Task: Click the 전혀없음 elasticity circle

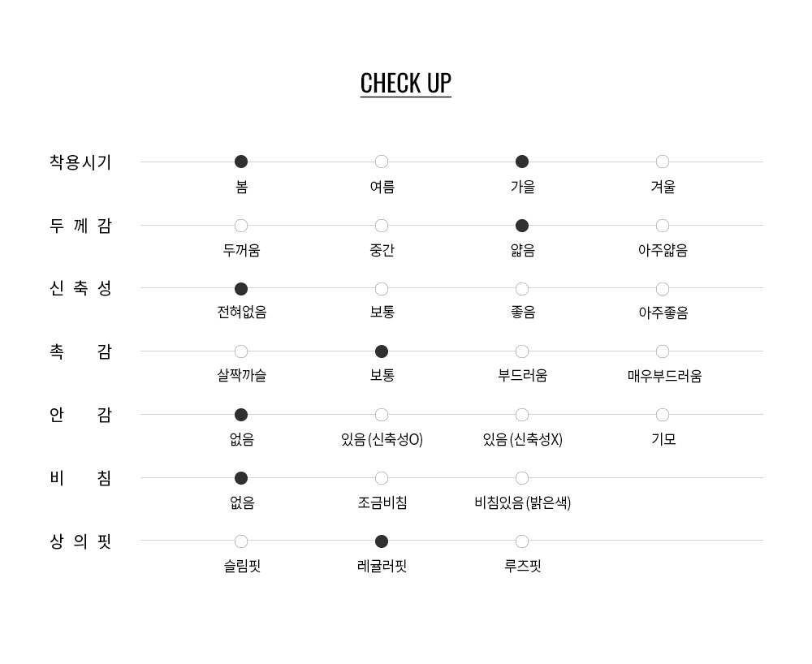Action: pyautogui.click(x=241, y=289)
